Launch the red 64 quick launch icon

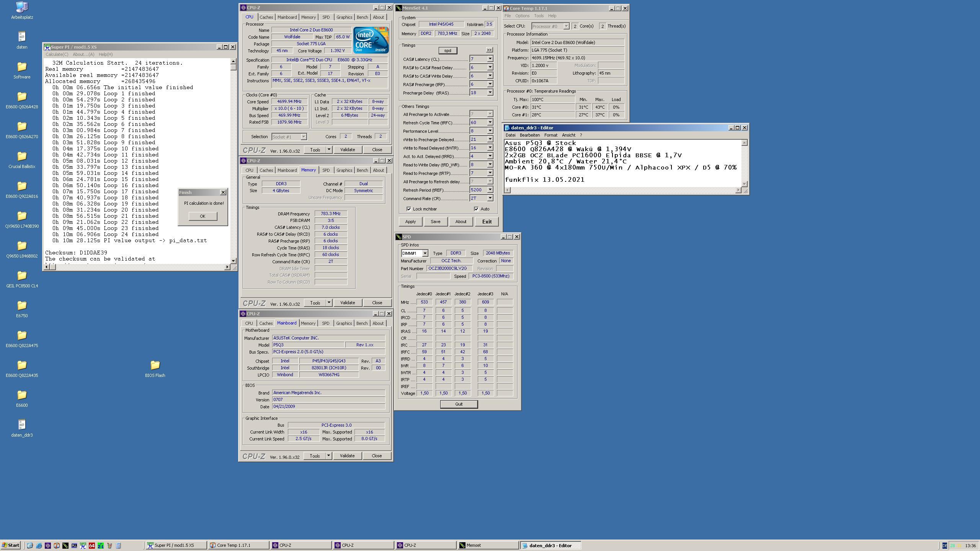[92, 546]
